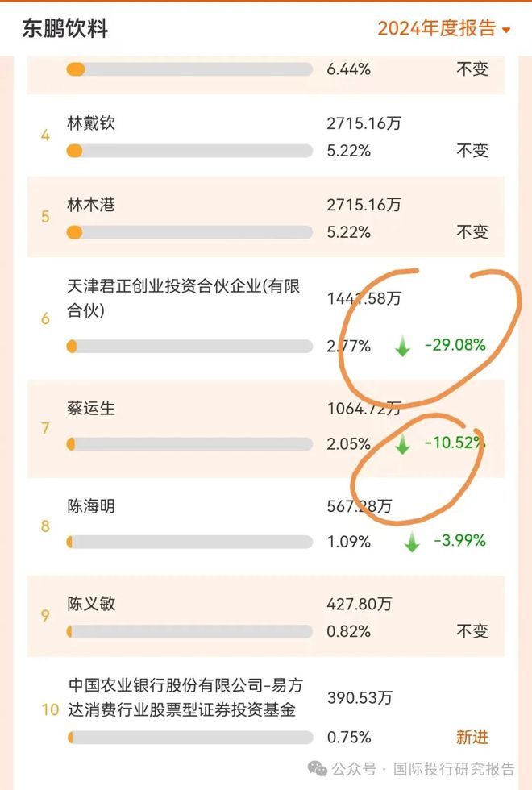Select shareholder 林戴钦
This screenshot has width=532, height=790.
[x=91, y=124]
